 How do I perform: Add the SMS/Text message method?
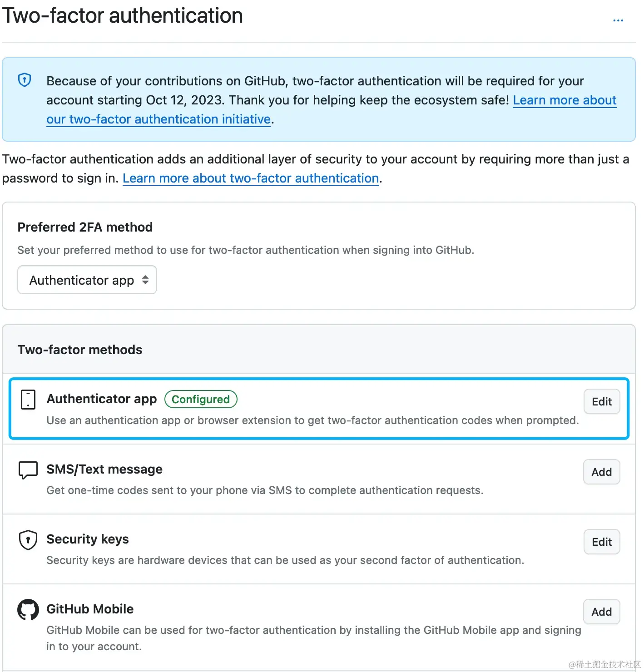coord(601,472)
